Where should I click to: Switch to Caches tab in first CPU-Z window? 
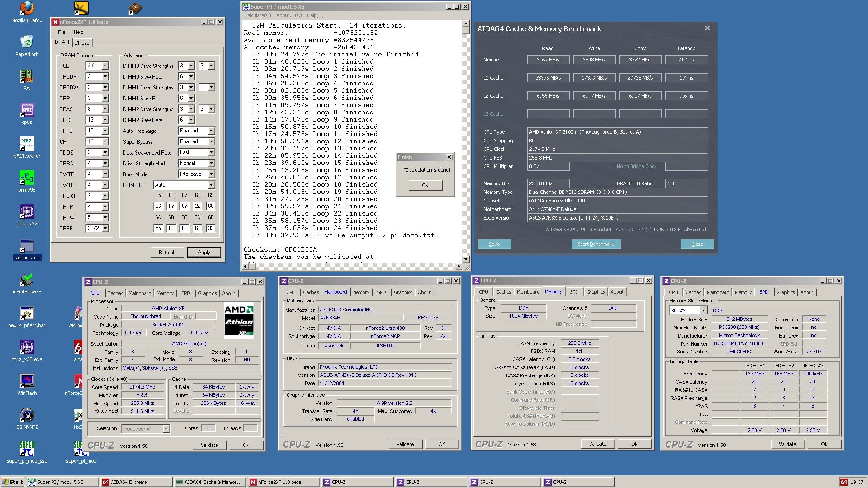click(115, 293)
